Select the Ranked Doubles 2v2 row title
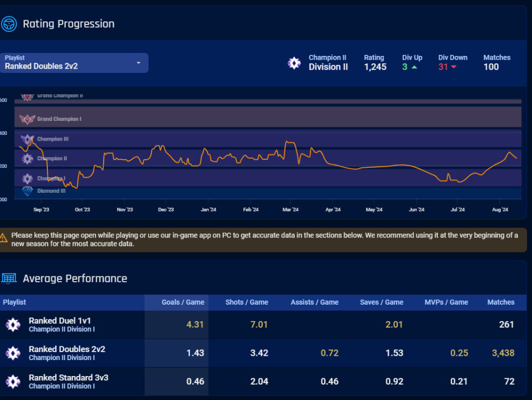Screen dimensions: 532x400 (x=67, y=349)
